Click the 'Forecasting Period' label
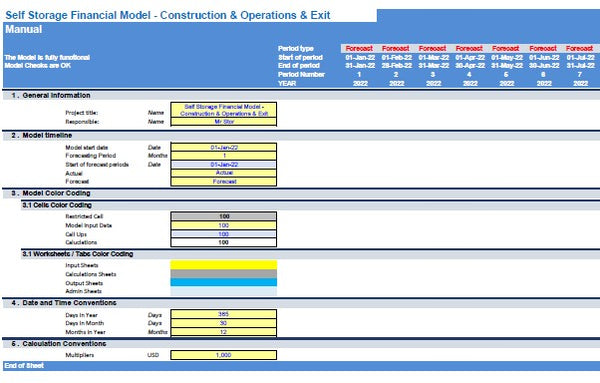This screenshot has width=600, height=383. coord(90,156)
